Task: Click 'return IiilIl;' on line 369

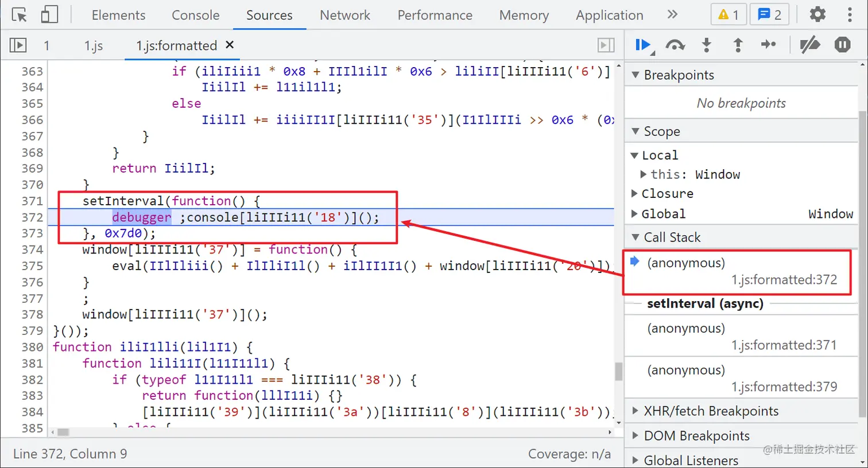Action: click(164, 169)
